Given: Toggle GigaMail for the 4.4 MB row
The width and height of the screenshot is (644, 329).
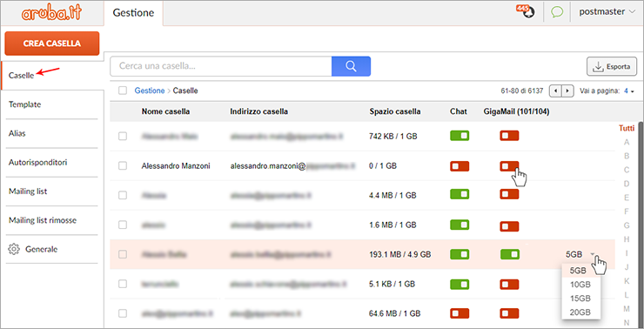Looking at the screenshot, I should 509,194.
